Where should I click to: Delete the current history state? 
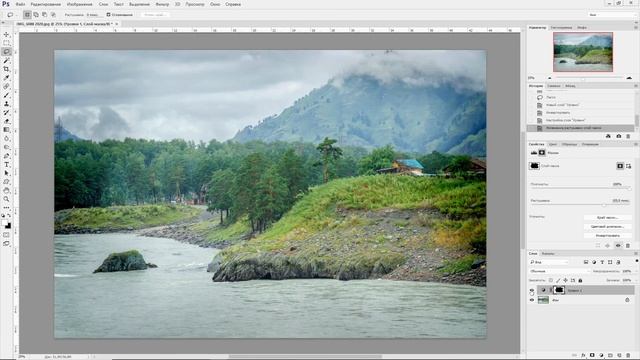coord(628,136)
